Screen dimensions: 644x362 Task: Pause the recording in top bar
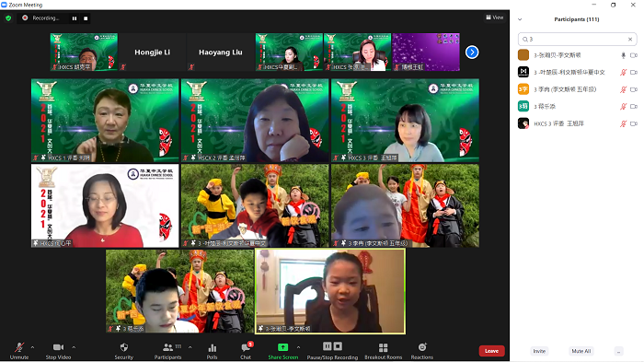[75, 18]
